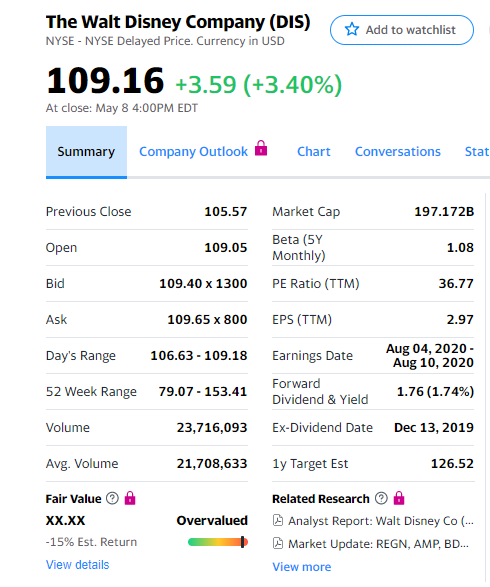The image size is (490, 587).
Task: Click the Avg. Volume value 21,708,633
Action: [x=212, y=463]
